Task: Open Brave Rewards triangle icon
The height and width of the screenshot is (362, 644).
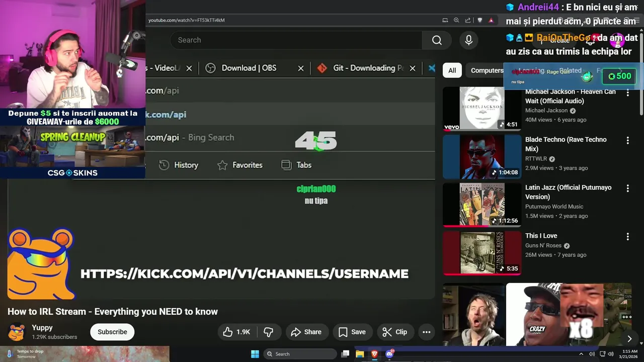Action: pos(491,20)
